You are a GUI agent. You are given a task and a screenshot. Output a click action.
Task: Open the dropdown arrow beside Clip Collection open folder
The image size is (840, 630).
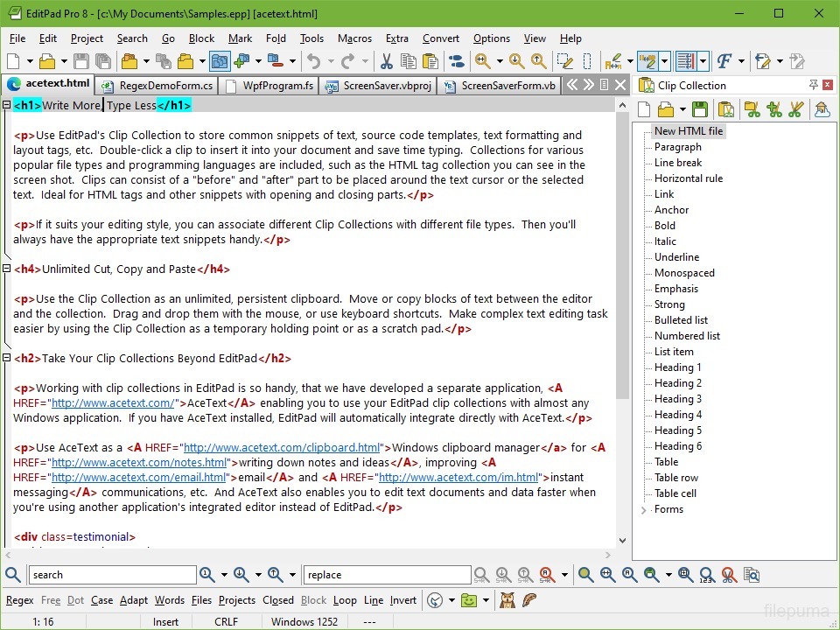[682, 109]
